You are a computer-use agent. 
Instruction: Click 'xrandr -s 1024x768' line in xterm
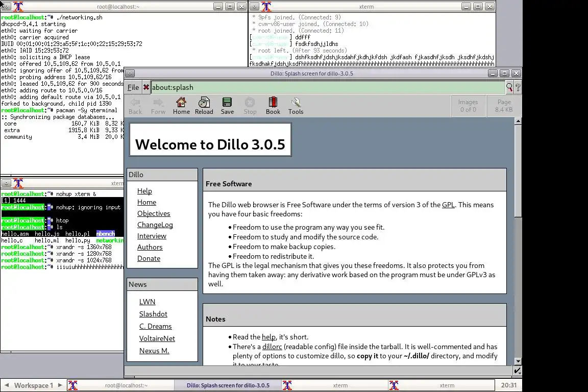[x=84, y=260]
